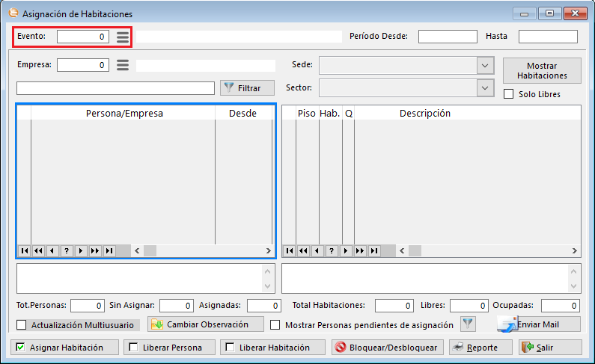This screenshot has height=364, width=595.
Task: Click the Mostrar Habitaciones button
Action: 542,71
